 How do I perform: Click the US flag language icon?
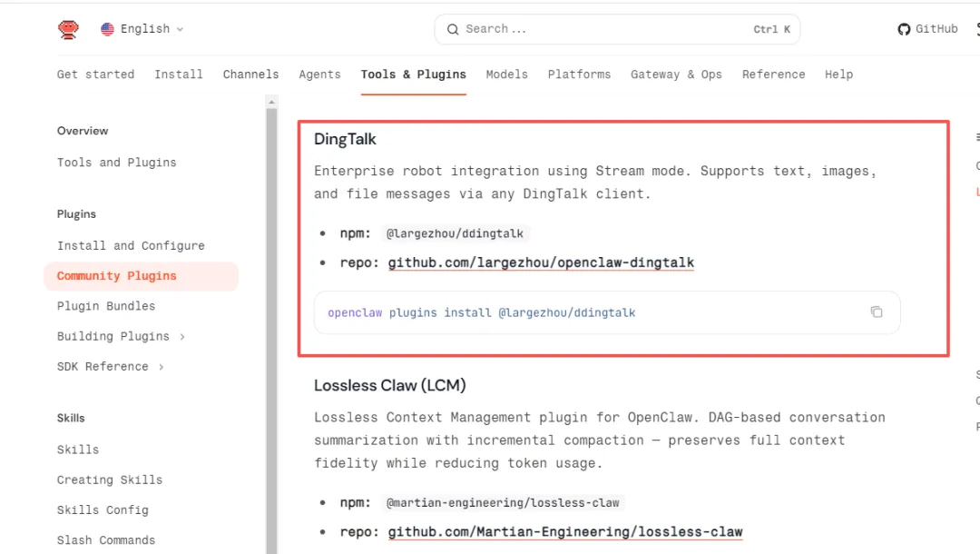pyautogui.click(x=107, y=29)
